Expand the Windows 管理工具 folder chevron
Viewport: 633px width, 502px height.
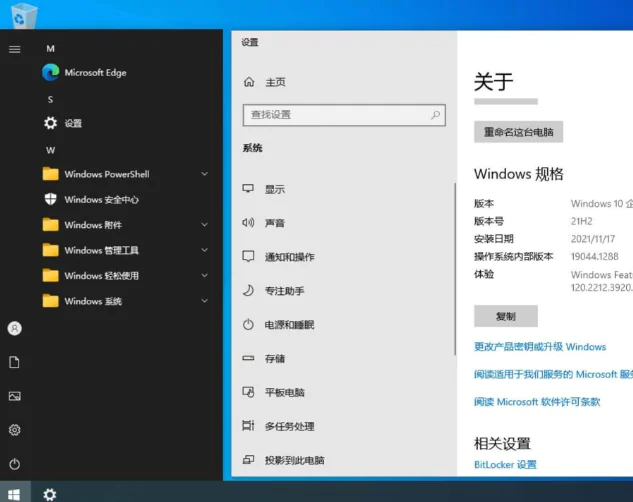pyautogui.click(x=205, y=250)
